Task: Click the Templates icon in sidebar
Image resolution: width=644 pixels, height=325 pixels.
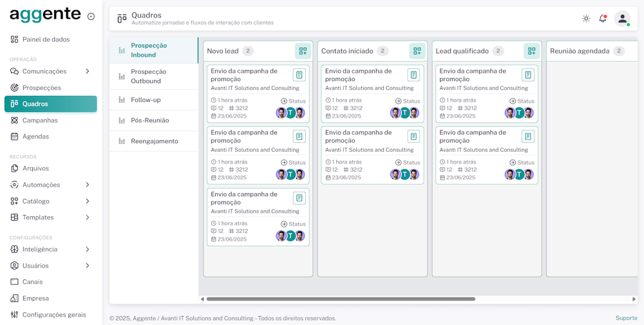Action: (14, 218)
